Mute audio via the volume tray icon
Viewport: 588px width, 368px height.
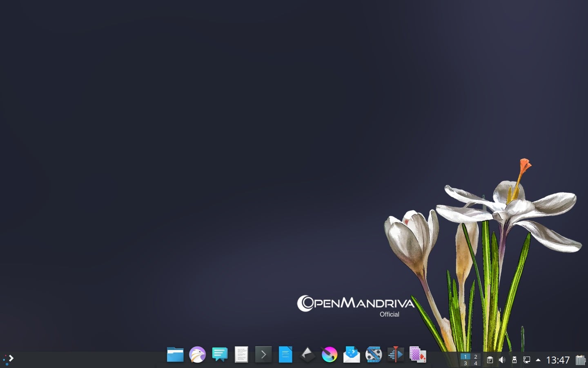tap(502, 360)
